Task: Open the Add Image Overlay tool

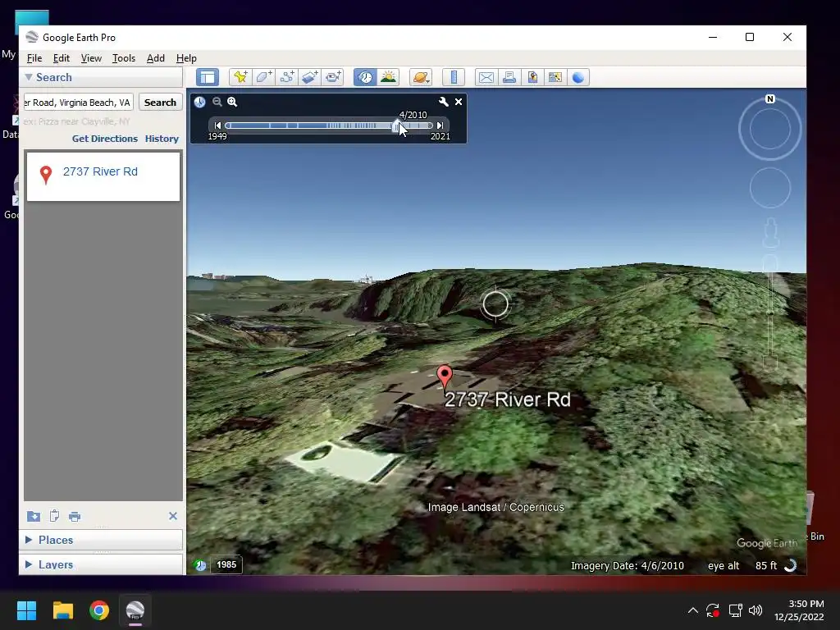Action: [309, 77]
